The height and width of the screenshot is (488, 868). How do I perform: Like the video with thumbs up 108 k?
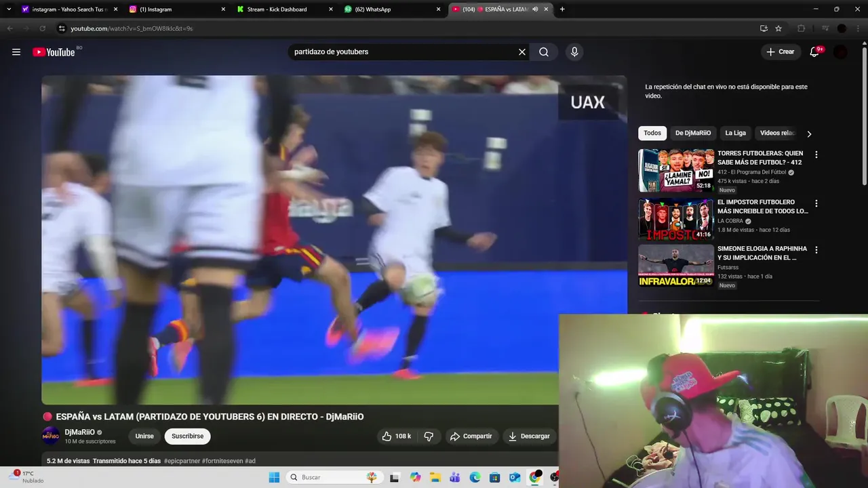click(397, 436)
